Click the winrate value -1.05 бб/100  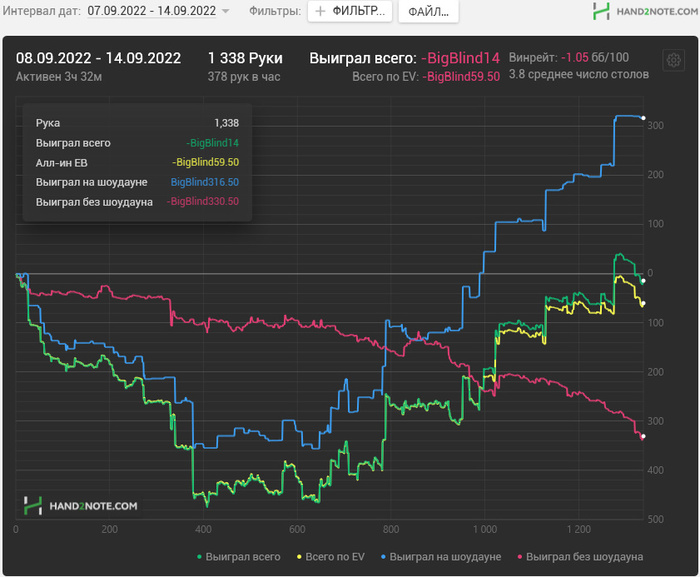coord(595,58)
